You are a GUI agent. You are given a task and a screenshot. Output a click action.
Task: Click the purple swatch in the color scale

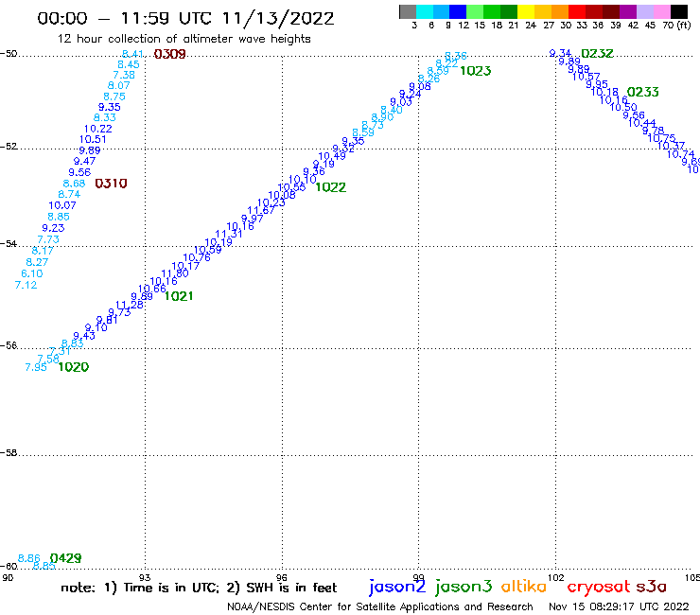[x=628, y=11]
